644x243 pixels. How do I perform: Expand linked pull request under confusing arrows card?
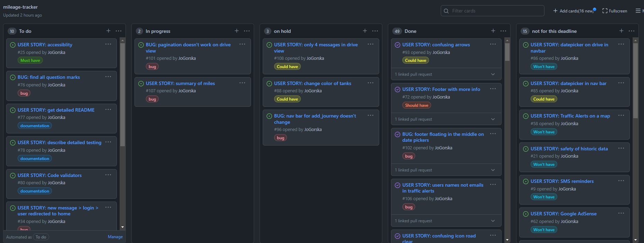(x=446, y=74)
